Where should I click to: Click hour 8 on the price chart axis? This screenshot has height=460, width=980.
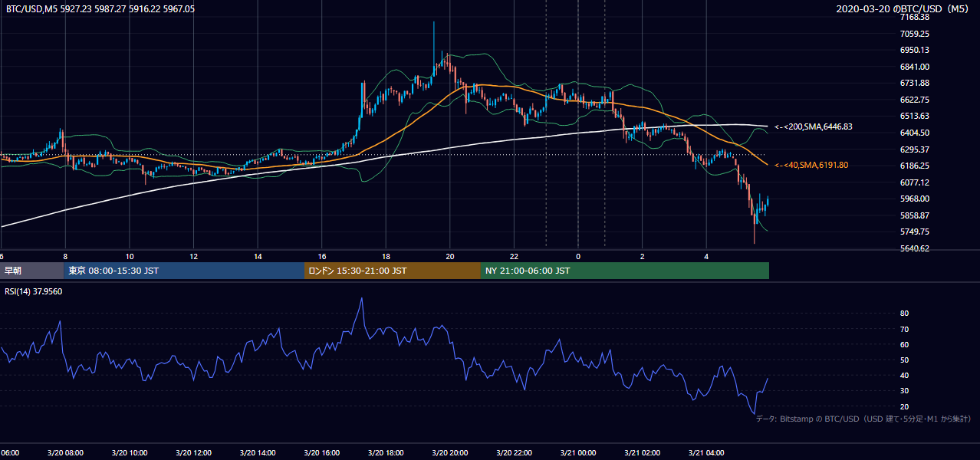click(x=65, y=257)
